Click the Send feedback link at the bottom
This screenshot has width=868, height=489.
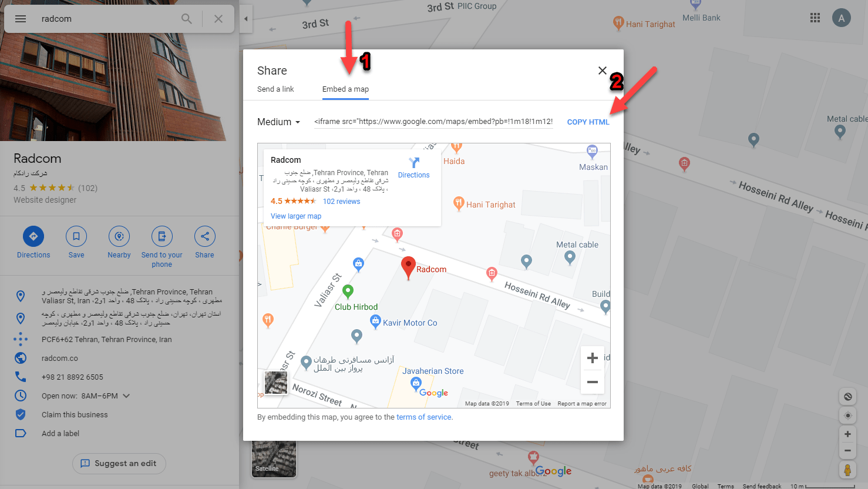(x=762, y=486)
